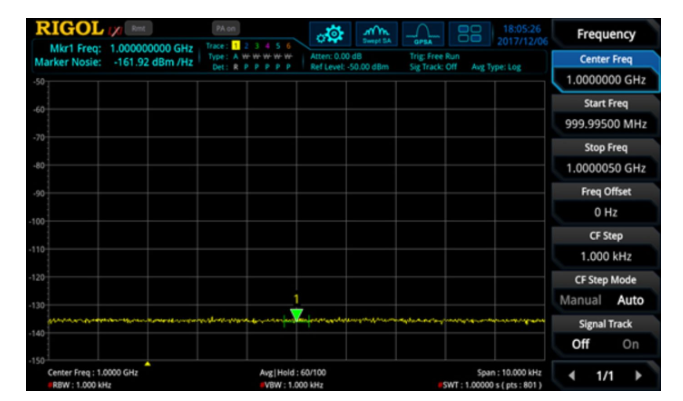Go to previous menu page arrow

(x=572, y=375)
